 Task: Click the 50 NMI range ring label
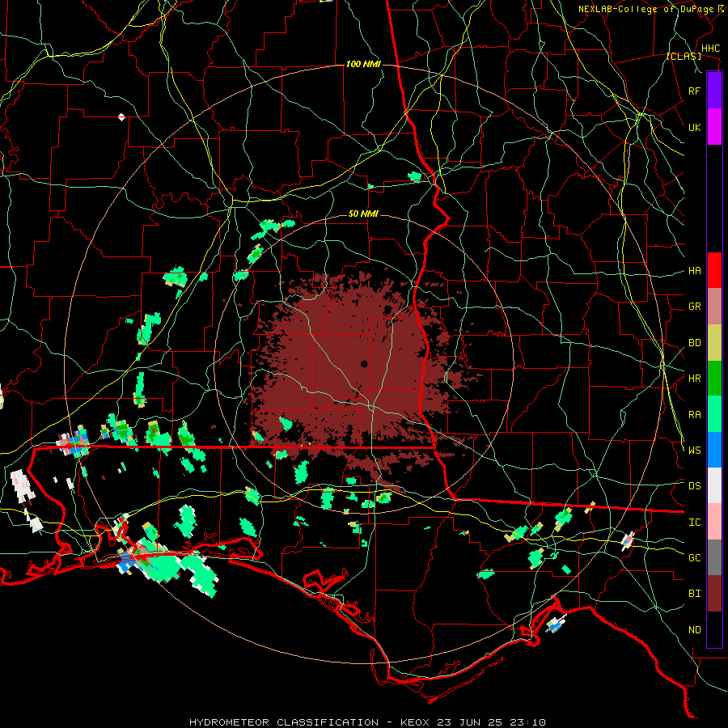[x=363, y=214]
